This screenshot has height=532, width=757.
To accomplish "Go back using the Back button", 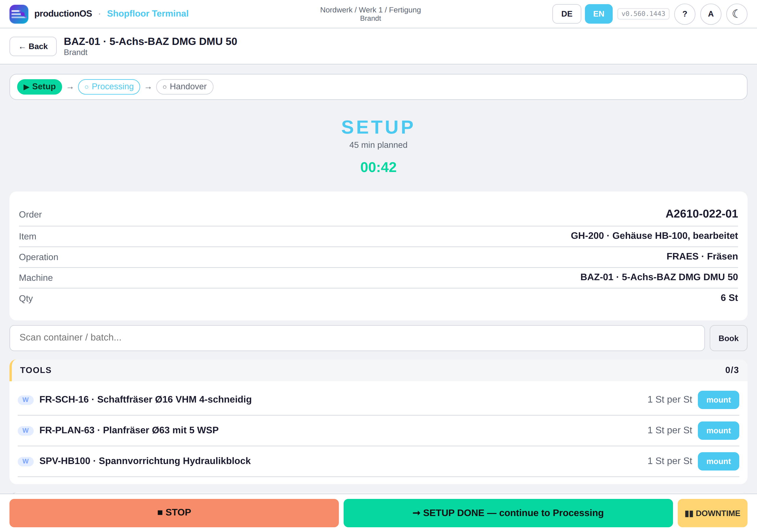I will click(x=33, y=46).
